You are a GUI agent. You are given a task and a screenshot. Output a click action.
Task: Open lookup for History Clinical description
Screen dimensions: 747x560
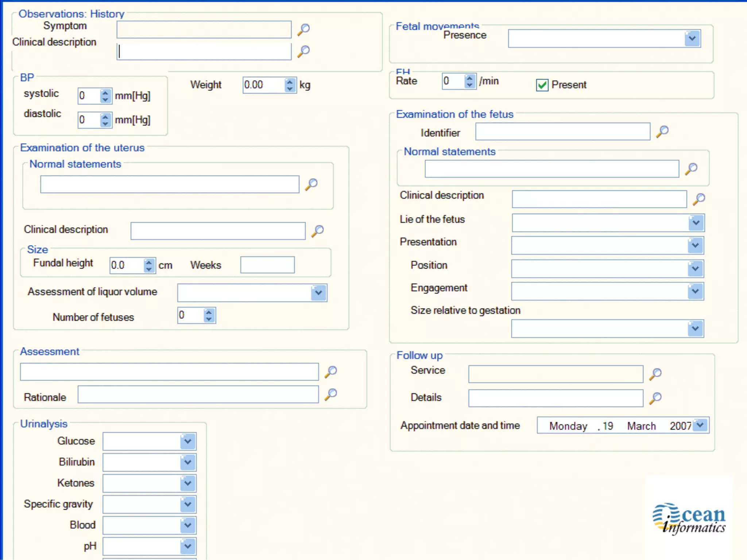(x=303, y=51)
